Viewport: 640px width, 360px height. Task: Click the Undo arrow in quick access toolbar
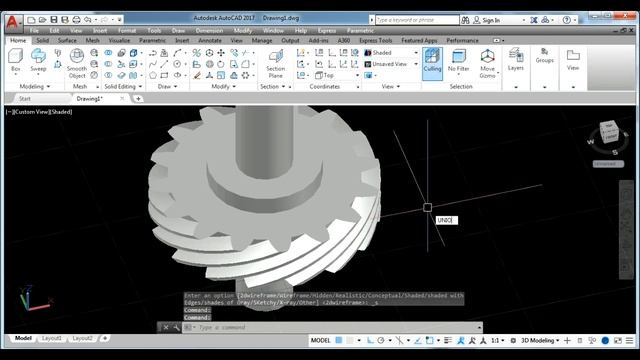pyautogui.click(x=87, y=20)
